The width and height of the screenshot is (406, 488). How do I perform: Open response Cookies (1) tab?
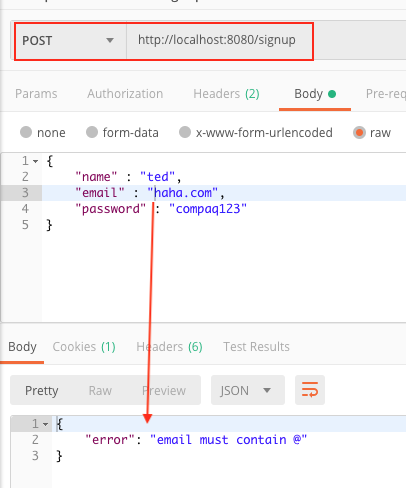click(84, 347)
